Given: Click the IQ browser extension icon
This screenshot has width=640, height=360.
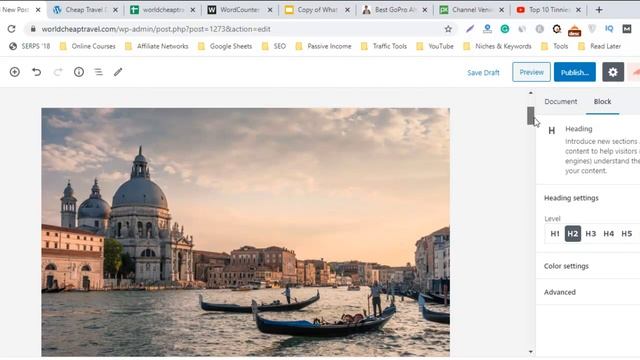Looking at the screenshot, I should (x=609, y=29).
